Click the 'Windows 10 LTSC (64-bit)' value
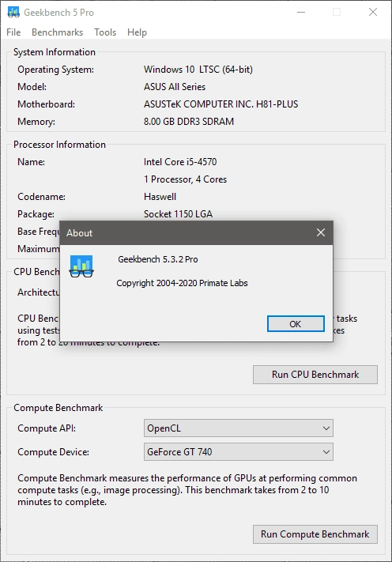The width and height of the screenshot is (392, 562). coord(198,70)
